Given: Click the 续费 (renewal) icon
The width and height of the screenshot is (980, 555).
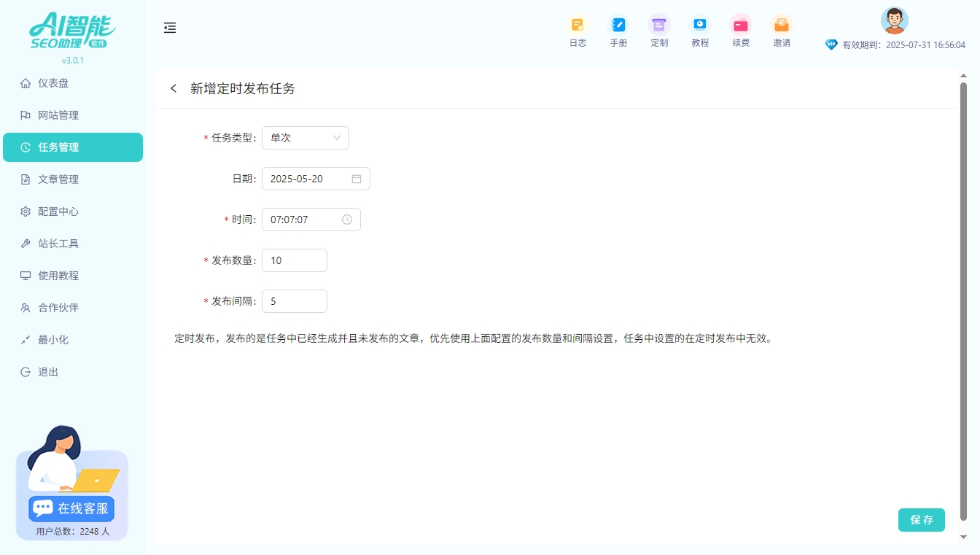Looking at the screenshot, I should [x=741, y=31].
